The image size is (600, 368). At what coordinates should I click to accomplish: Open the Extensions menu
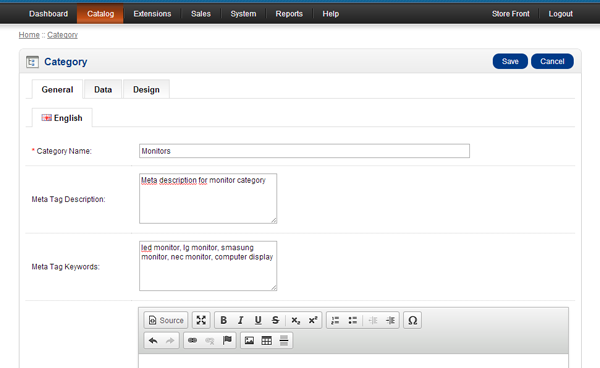[x=152, y=14]
